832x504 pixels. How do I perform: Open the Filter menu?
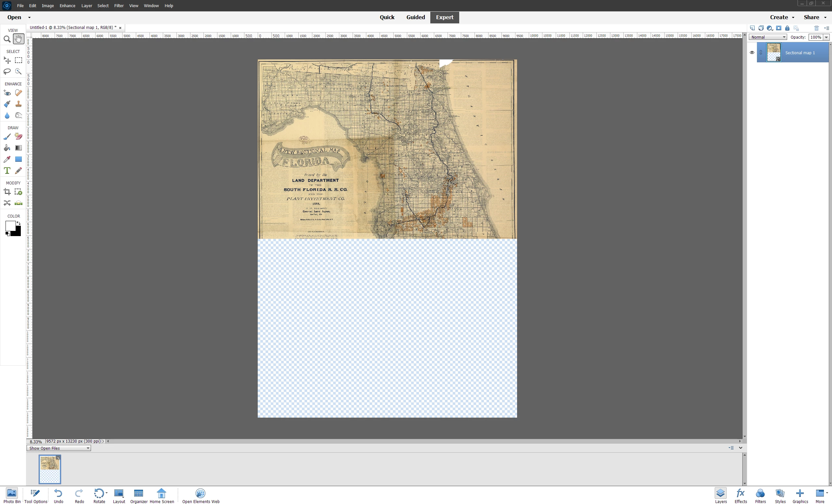[x=119, y=6]
